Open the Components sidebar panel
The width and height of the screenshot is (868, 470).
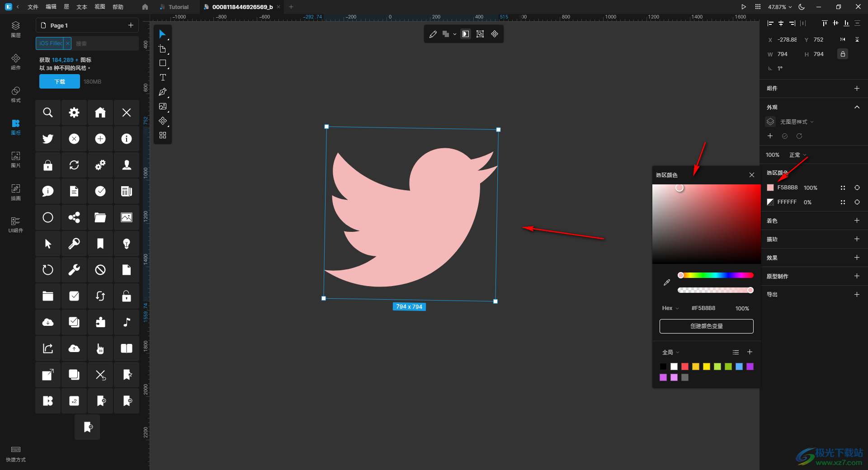[16, 62]
